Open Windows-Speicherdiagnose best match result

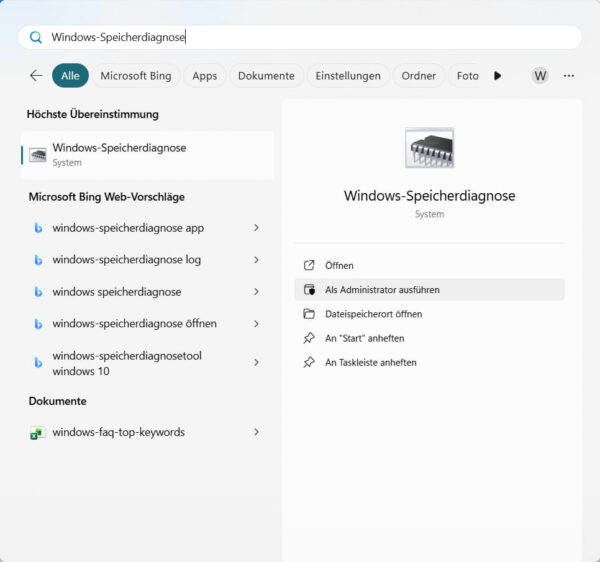(x=148, y=155)
